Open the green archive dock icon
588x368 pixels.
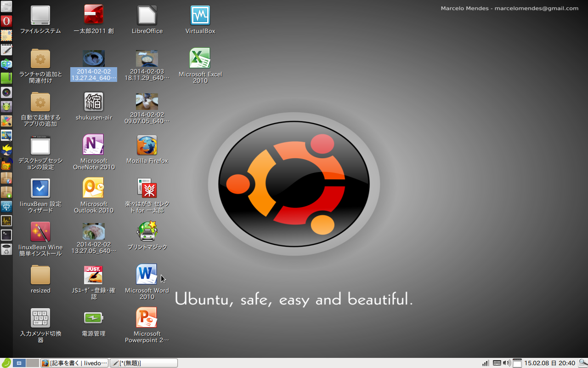(x=6, y=78)
